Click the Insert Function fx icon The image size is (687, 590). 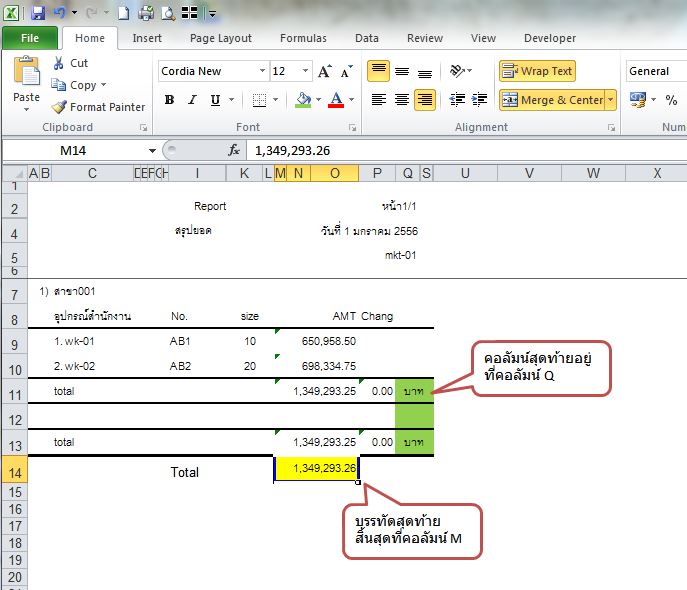(x=234, y=150)
